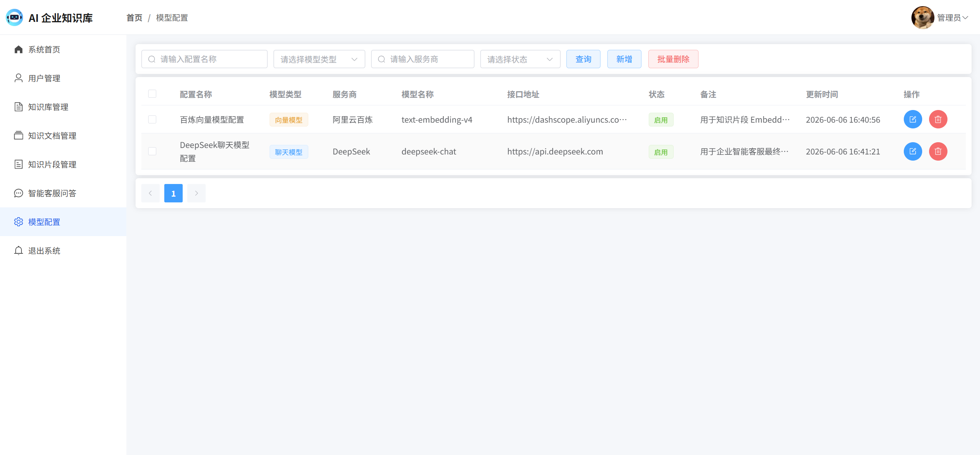Click 首页 breadcrumb link
This screenshot has width=980, height=455.
(134, 18)
